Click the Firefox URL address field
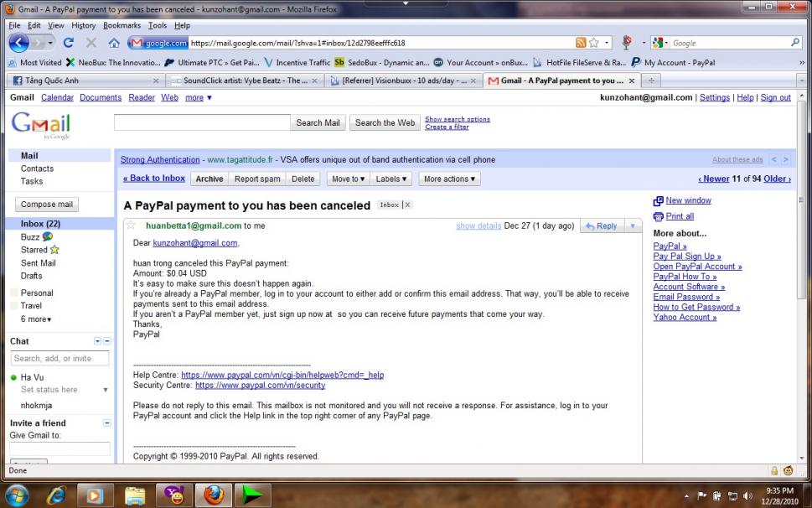The image size is (812, 508). tap(380, 43)
